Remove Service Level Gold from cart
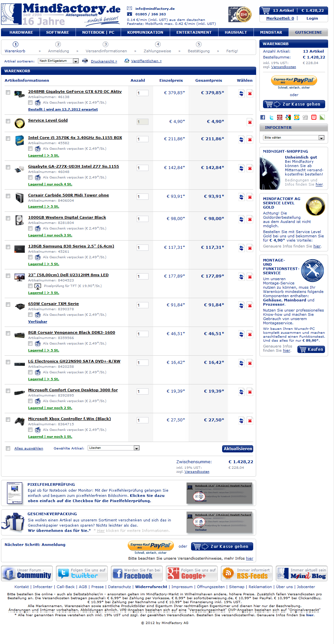 point(250,122)
